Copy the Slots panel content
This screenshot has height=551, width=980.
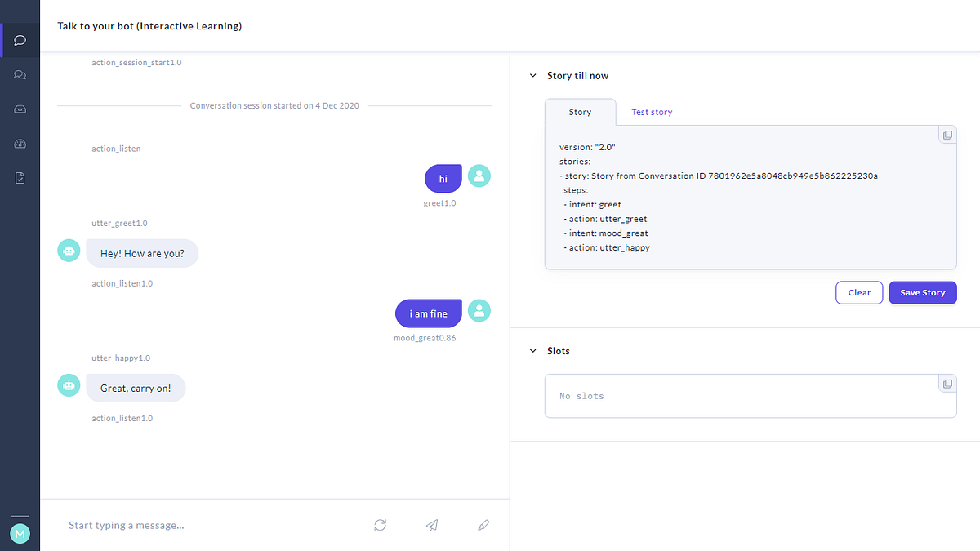tap(947, 383)
